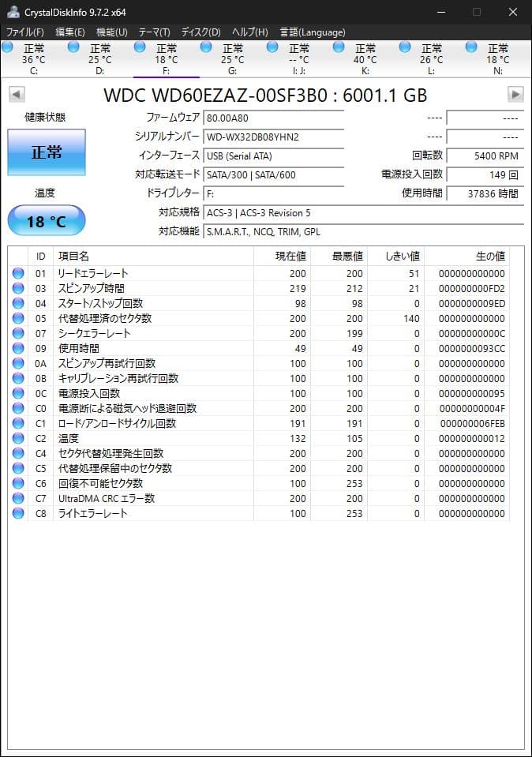The image size is (532, 757).
Task: Open the ヘルプ(H) menu
Action: click(249, 32)
